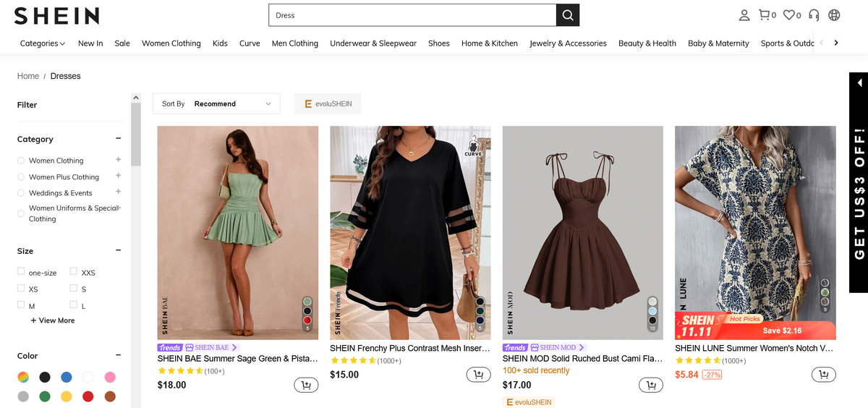Open Women Clothing nav menu
Image resolution: width=868 pixels, height=408 pixels.
171,43
